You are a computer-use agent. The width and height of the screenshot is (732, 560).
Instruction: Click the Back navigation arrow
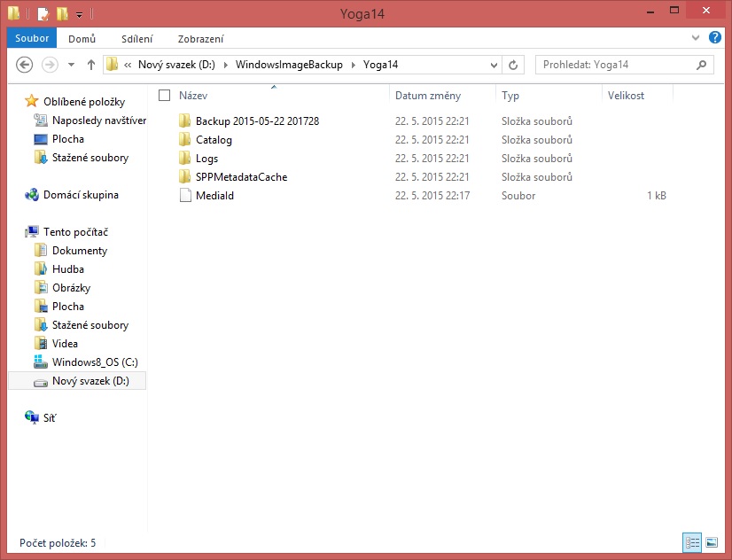25,65
